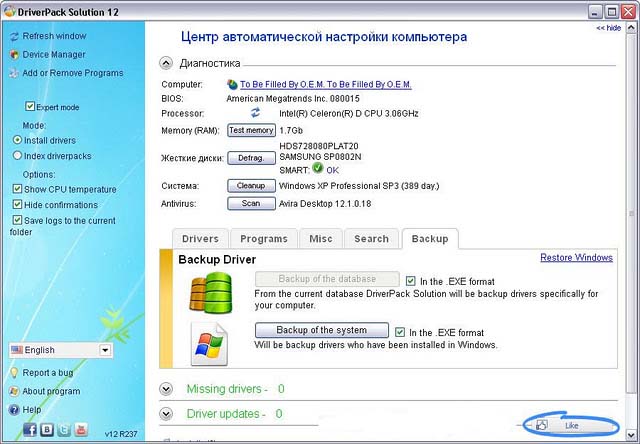
Task: Click the Device Manager shield icon
Action: (x=14, y=55)
